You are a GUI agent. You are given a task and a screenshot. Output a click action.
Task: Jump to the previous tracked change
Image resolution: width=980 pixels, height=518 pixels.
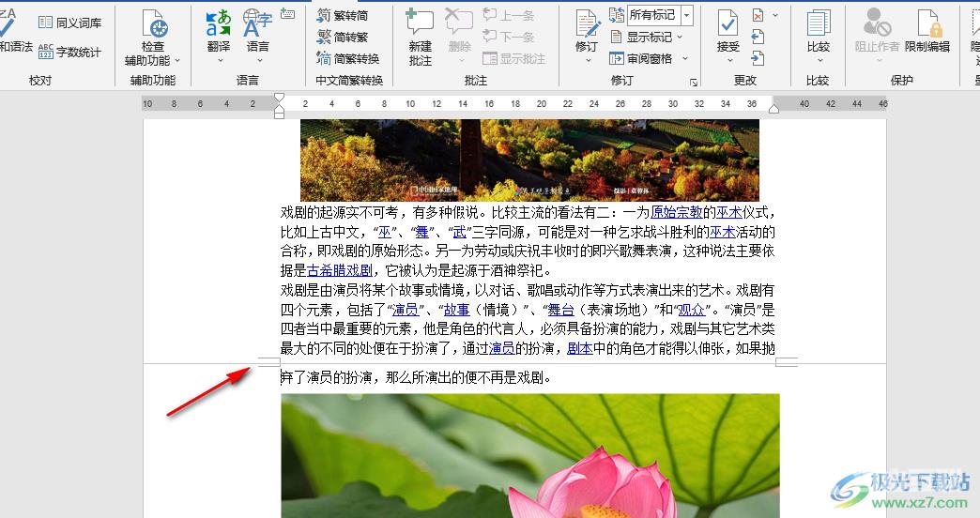point(758,37)
